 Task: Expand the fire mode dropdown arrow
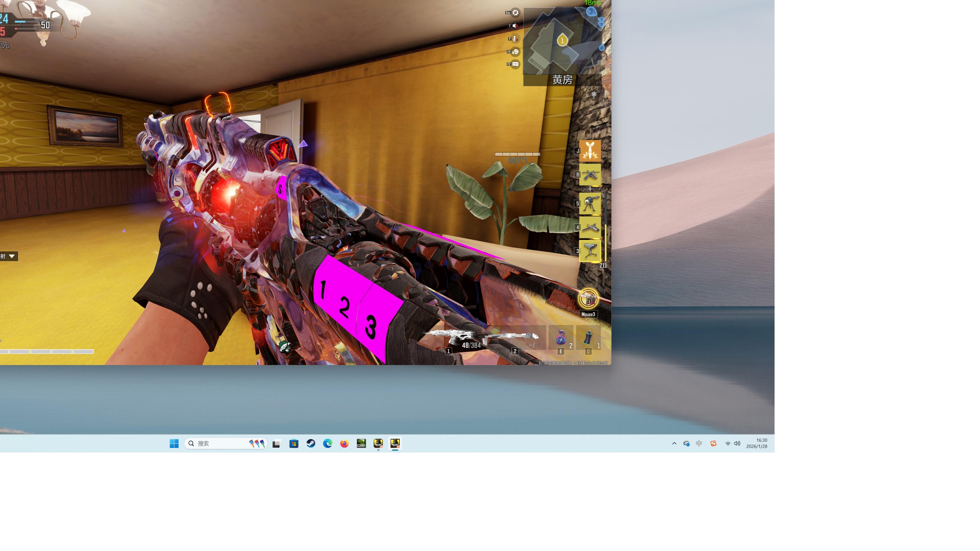point(12,256)
